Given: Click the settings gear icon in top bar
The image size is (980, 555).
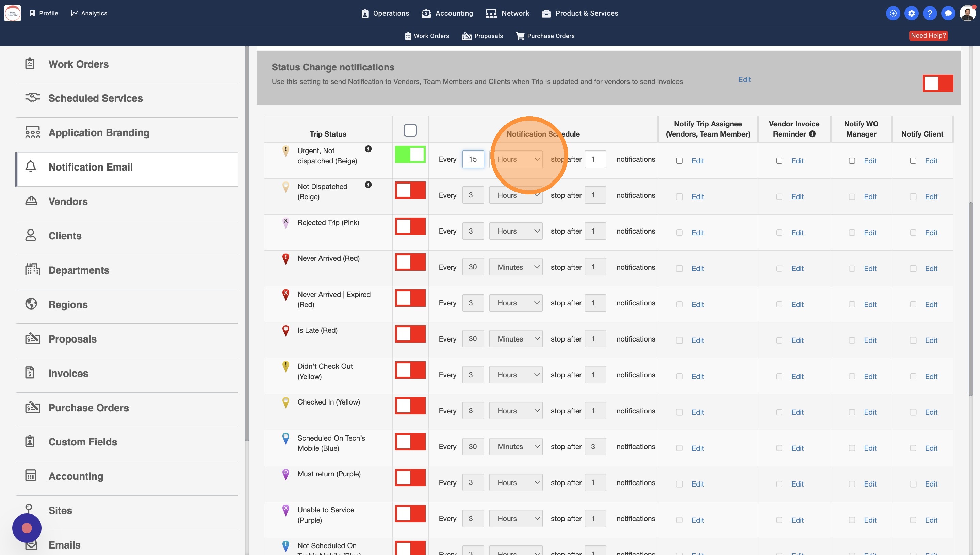Looking at the screenshot, I should click(x=911, y=13).
